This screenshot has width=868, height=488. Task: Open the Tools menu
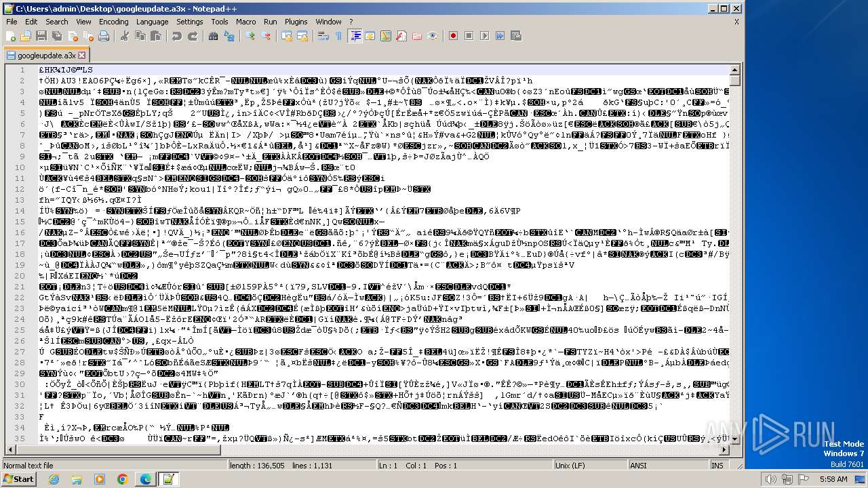coord(220,22)
